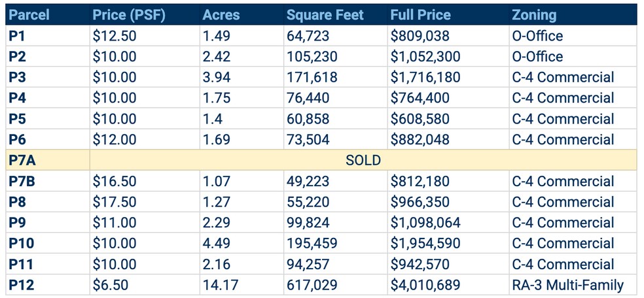Click the Full Price column header
The image size is (644, 298).
pos(422,14)
